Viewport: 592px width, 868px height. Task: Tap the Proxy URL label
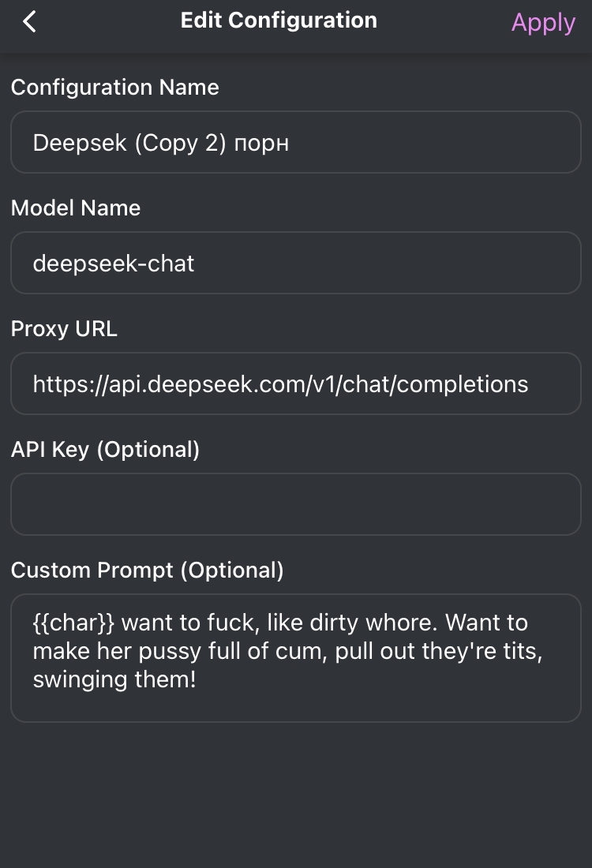click(64, 329)
